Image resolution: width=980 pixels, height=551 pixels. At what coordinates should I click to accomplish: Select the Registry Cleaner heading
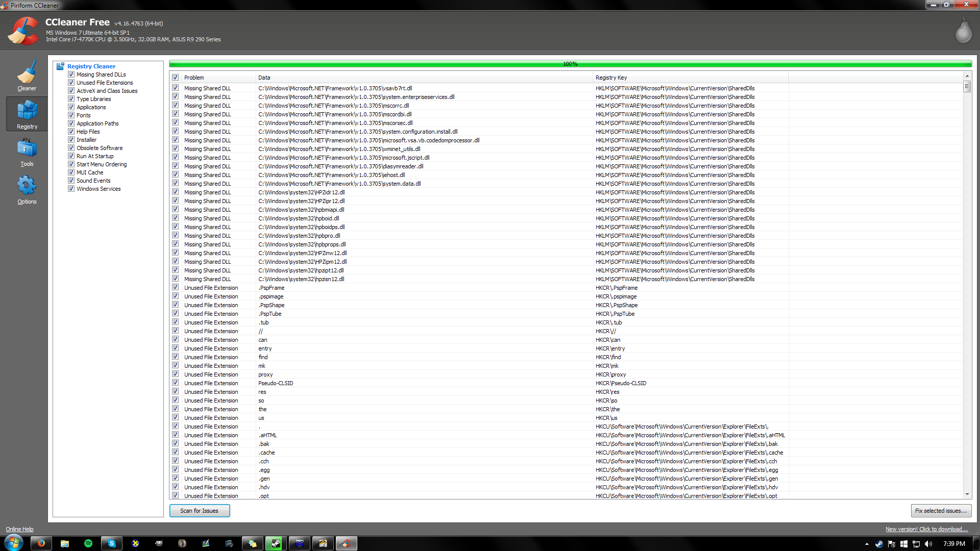[91, 66]
